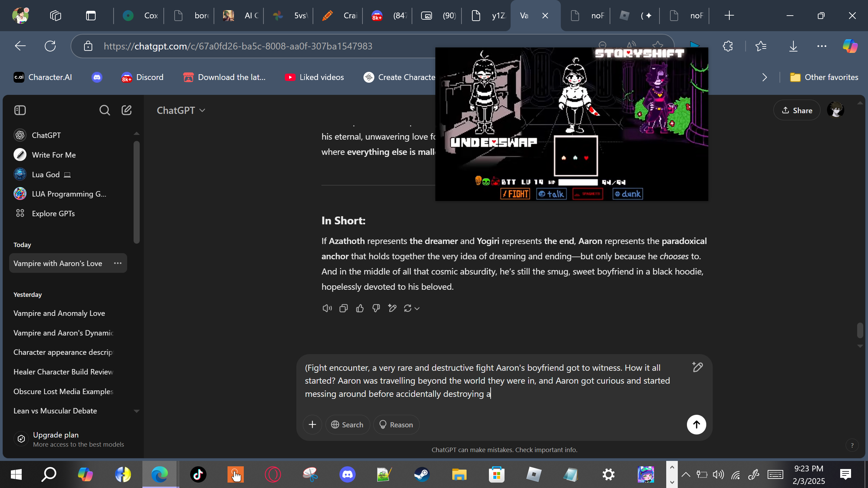The height and width of the screenshot is (488, 868).
Task: Open Windows Start menu
Action: point(16,474)
